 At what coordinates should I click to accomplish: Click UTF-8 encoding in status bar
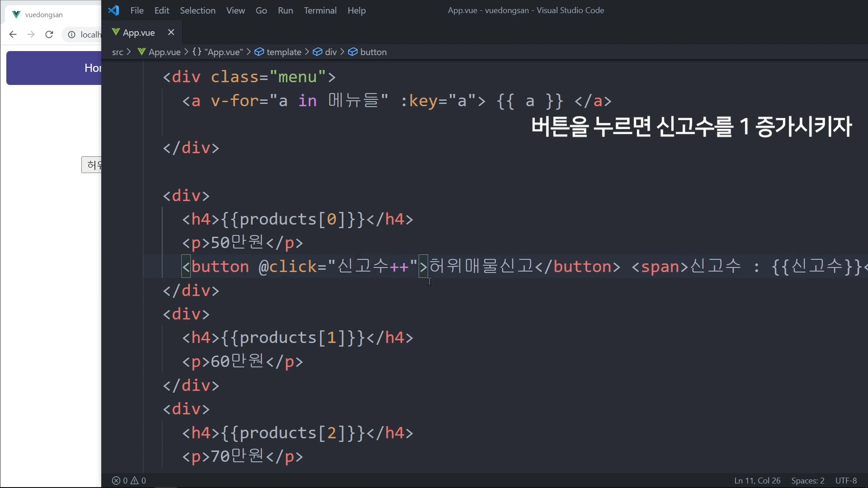[x=846, y=480]
